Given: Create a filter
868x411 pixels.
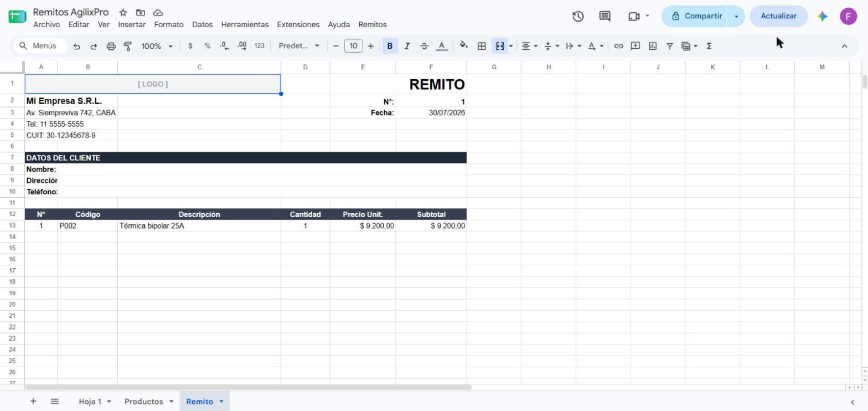Looking at the screenshot, I should 669,46.
